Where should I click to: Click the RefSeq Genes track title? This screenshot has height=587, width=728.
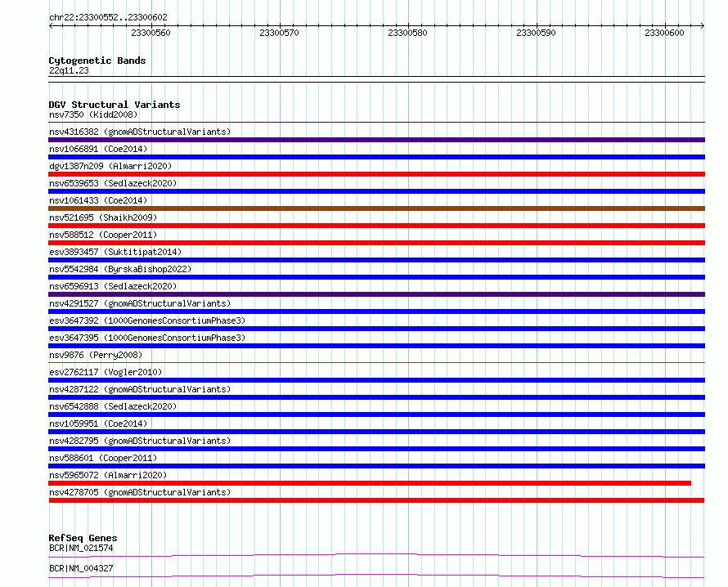click(x=83, y=538)
